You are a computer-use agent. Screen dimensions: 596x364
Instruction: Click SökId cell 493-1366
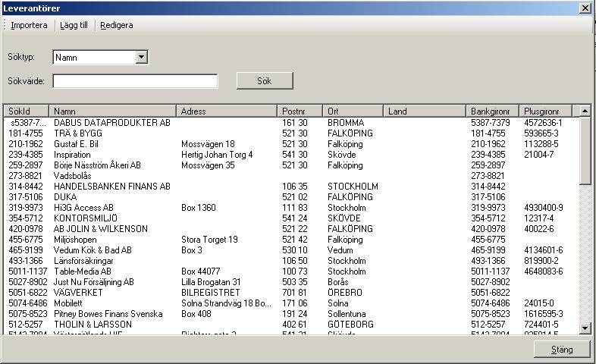[x=26, y=261]
